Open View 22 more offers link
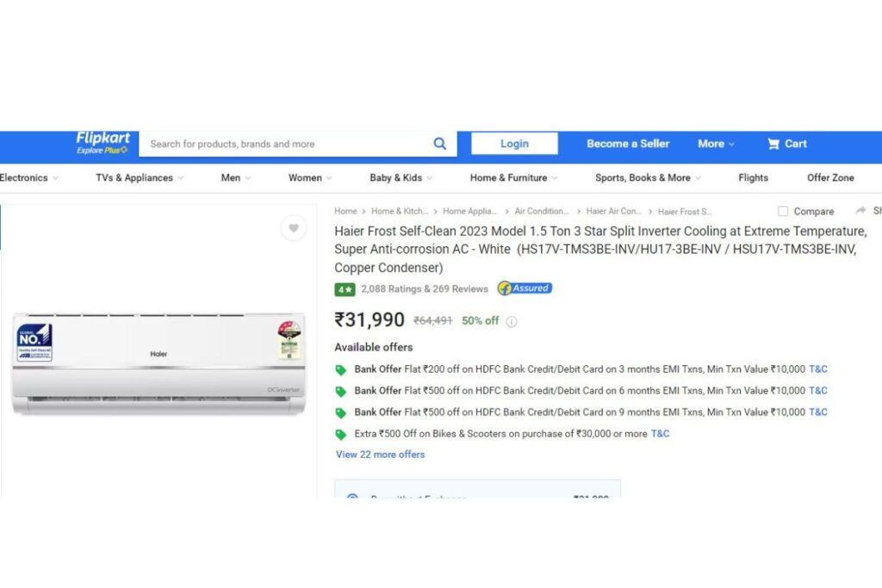The width and height of the screenshot is (882, 588). pyautogui.click(x=380, y=455)
